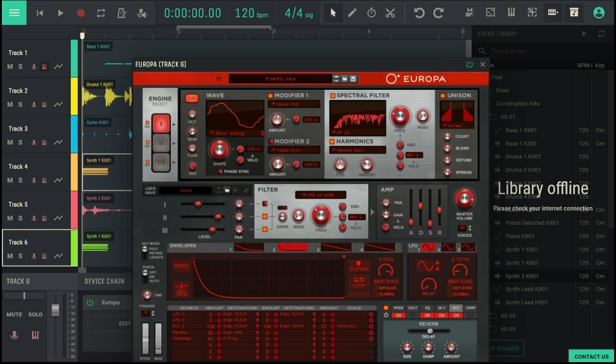Screen dimensions: 616x364
Task: Toggle the Spectral Filter enable LED
Action: coord(333,96)
